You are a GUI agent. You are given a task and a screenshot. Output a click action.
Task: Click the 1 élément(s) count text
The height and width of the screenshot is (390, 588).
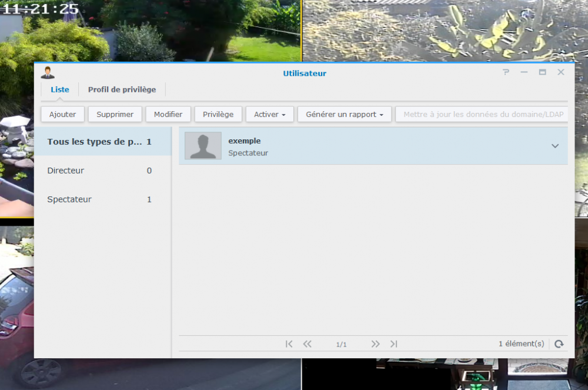[521, 344]
